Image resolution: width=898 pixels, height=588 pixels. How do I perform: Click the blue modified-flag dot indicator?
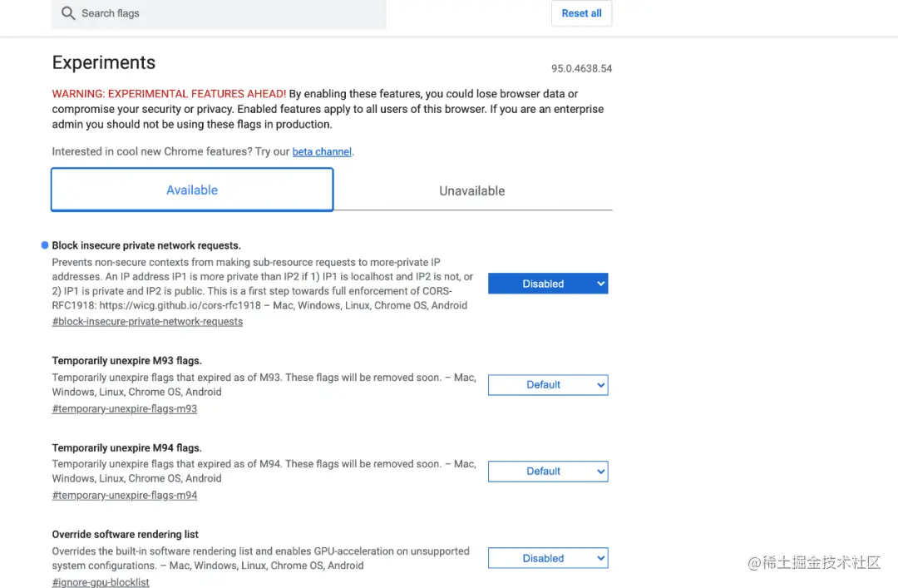[x=44, y=245]
